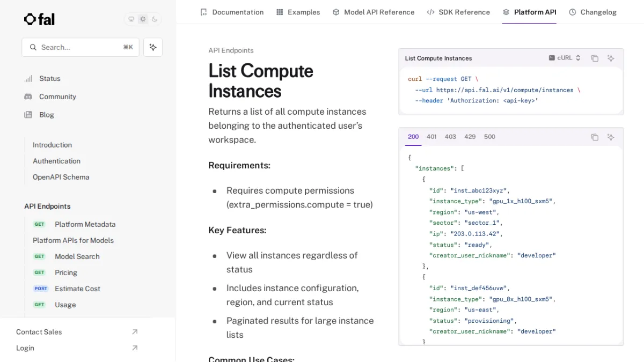Click the GET badge beside Platform Metadata
This screenshot has width=644, height=362.
(x=40, y=224)
